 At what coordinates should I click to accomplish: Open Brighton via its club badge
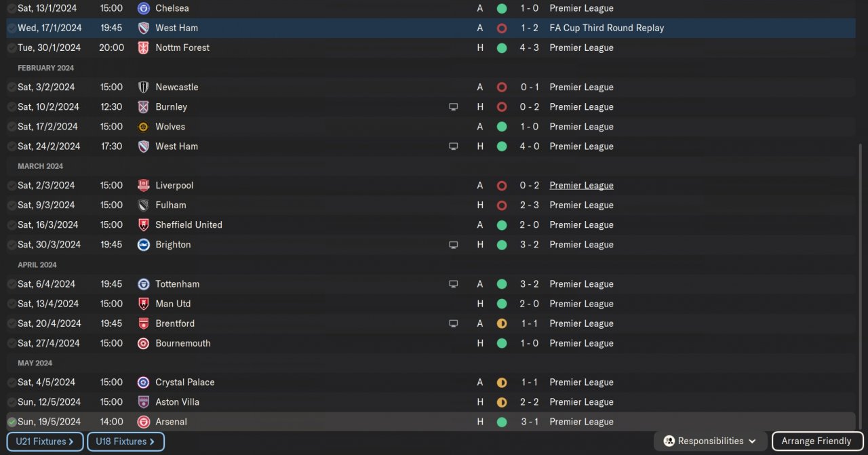143,245
